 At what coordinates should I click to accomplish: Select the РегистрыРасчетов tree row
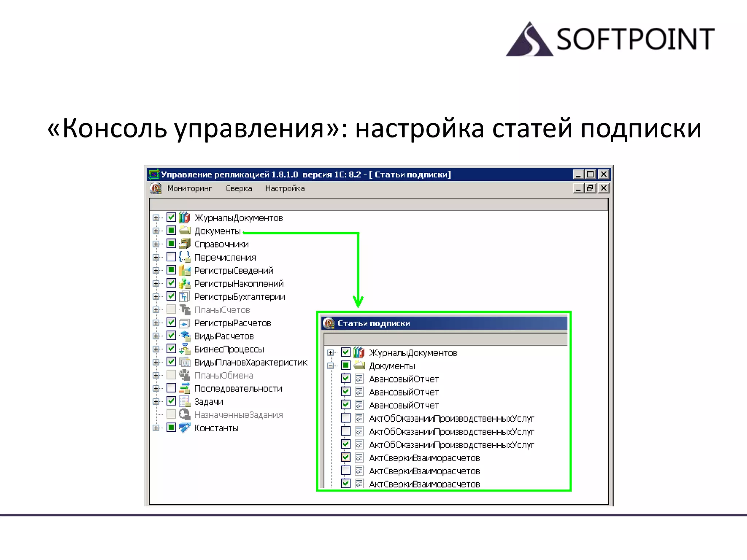tap(233, 323)
